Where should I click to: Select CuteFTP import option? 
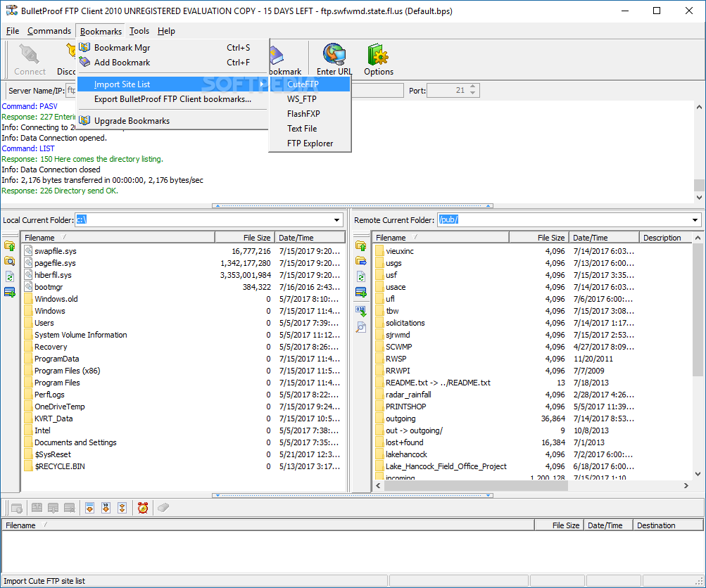click(310, 84)
